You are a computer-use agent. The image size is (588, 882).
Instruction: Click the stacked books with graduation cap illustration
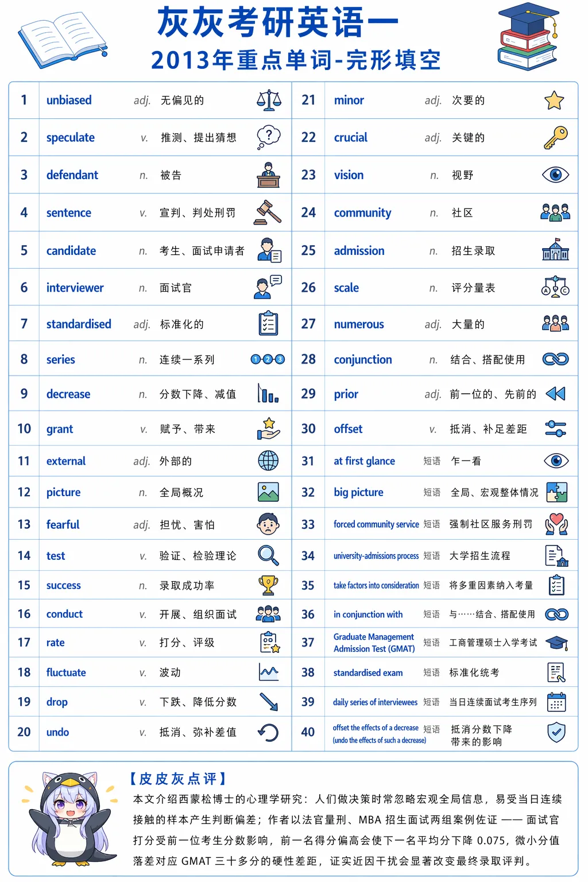[528, 36]
